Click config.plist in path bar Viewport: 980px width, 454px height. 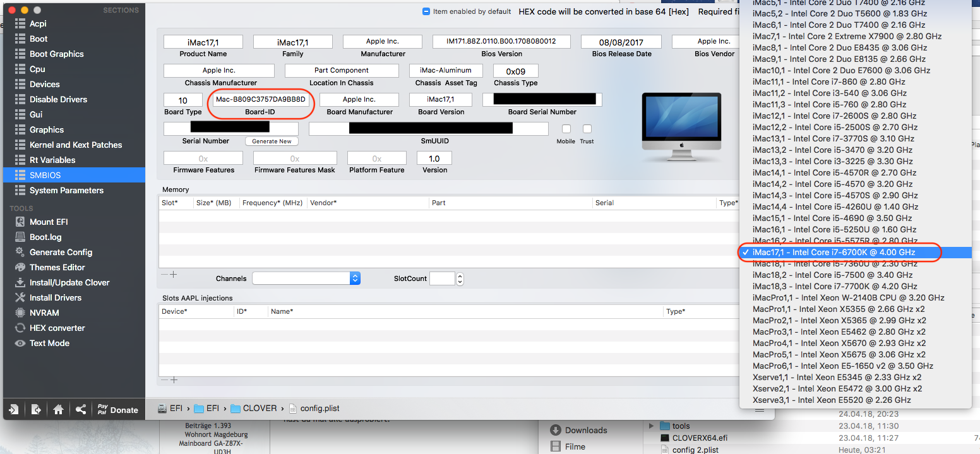[314, 409]
